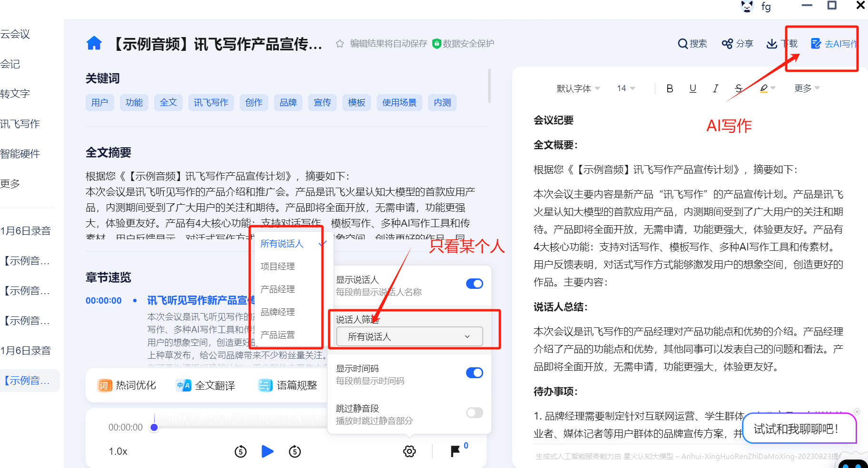Select 产品经理 in the speaker list
This screenshot has width=868, height=468.
point(278,289)
